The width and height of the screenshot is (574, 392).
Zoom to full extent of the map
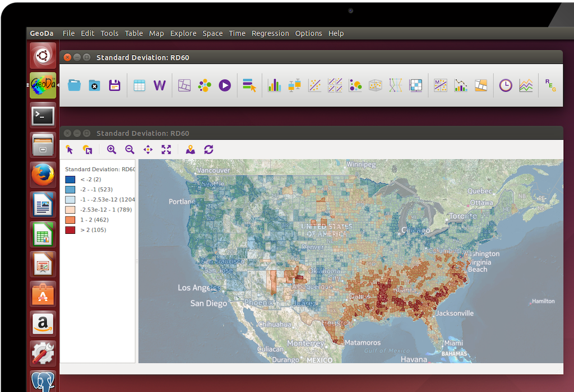pos(165,149)
